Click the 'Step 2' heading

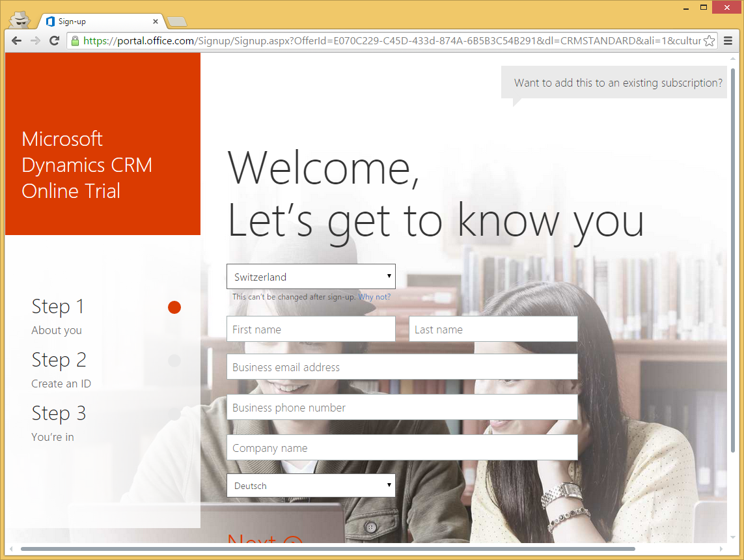click(59, 360)
